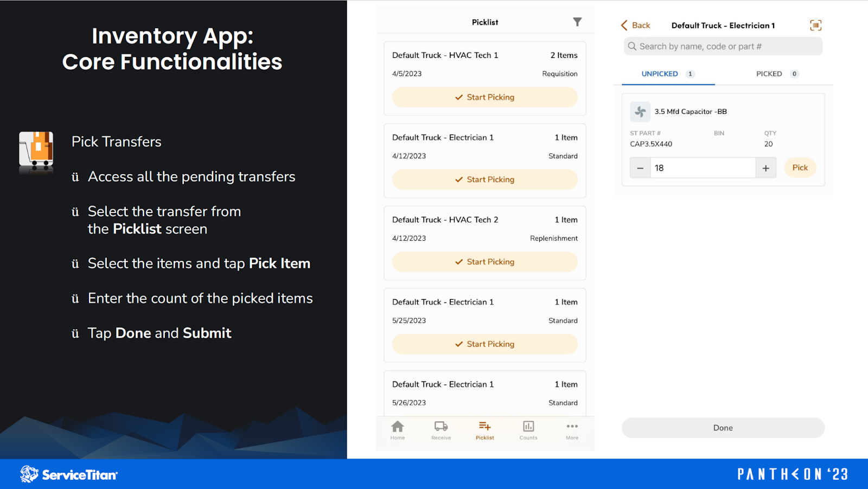Click the part number CAP3.5X440
Viewport: 868px width, 489px height.
click(x=651, y=144)
